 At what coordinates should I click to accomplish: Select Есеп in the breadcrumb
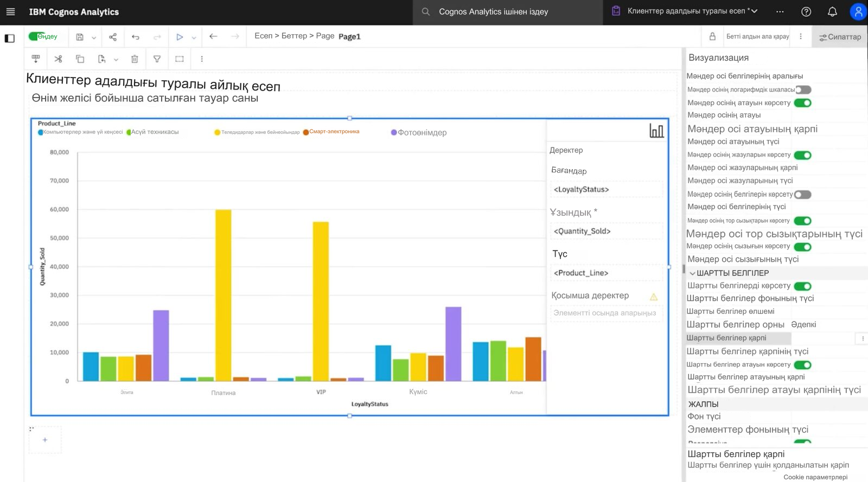coord(264,36)
